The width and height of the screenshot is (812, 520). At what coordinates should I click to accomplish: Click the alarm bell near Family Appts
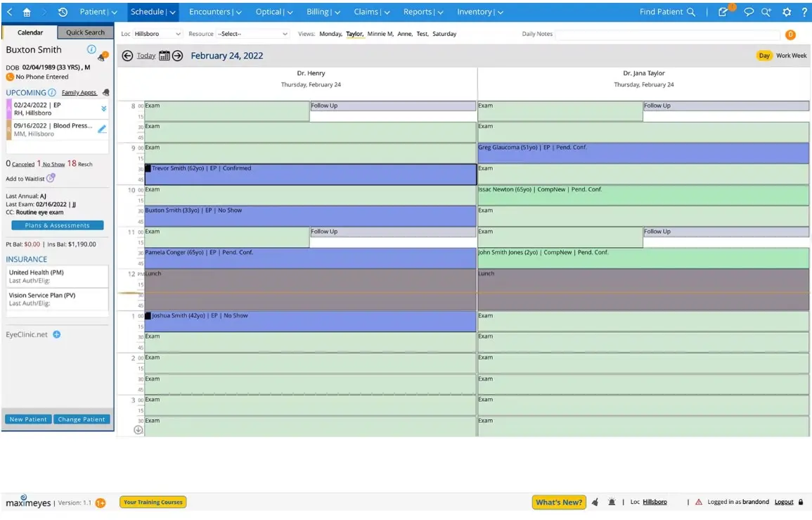click(x=105, y=92)
